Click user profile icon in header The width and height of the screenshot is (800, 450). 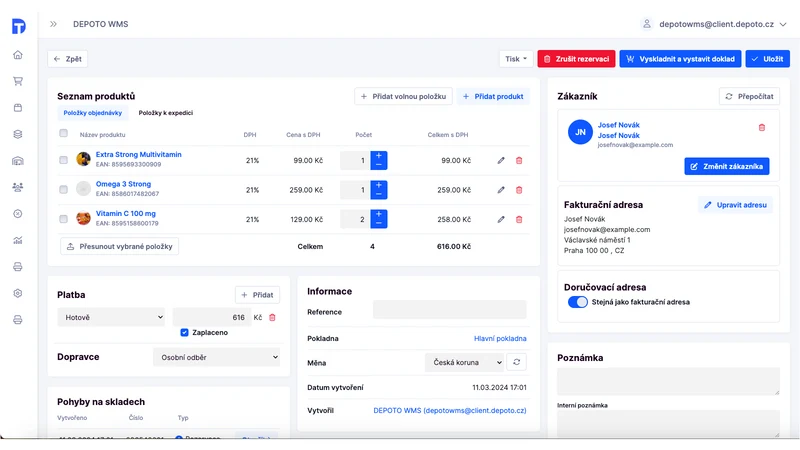coord(646,24)
